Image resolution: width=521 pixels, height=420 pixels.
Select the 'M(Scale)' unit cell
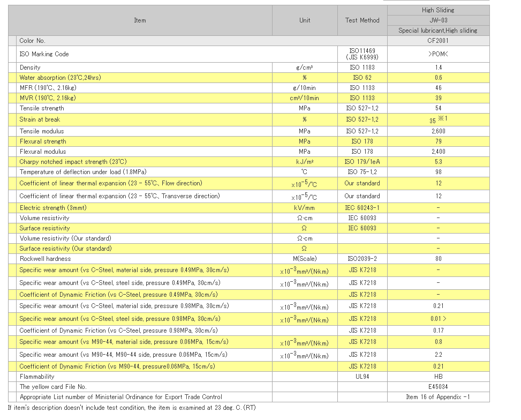coord(304,259)
